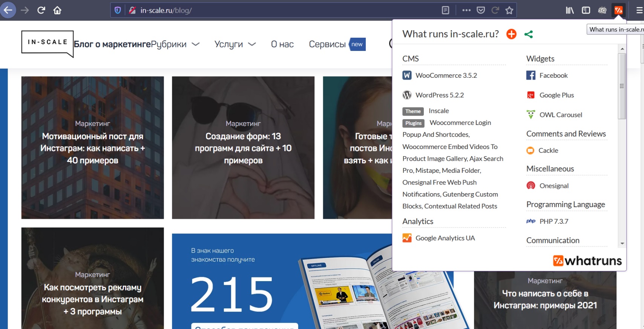Toggle the Firefox sidebar view

point(586,10)
